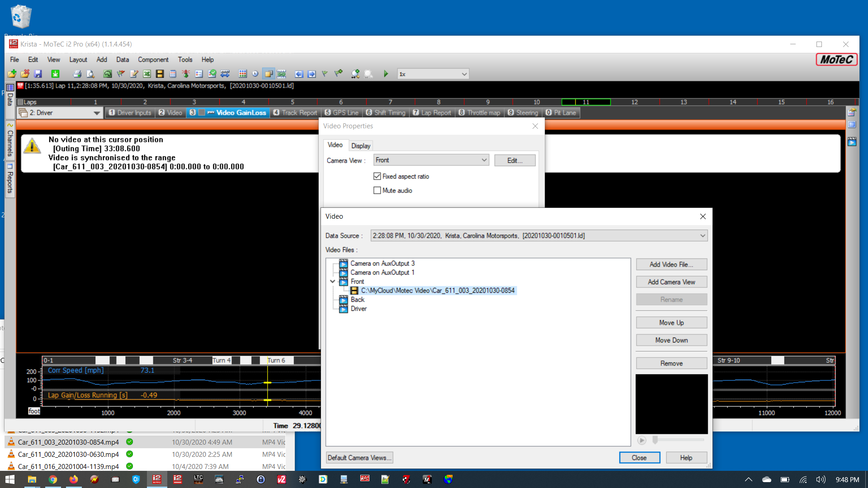
Task: Open the Layout menu
Action: coord(78,60)
